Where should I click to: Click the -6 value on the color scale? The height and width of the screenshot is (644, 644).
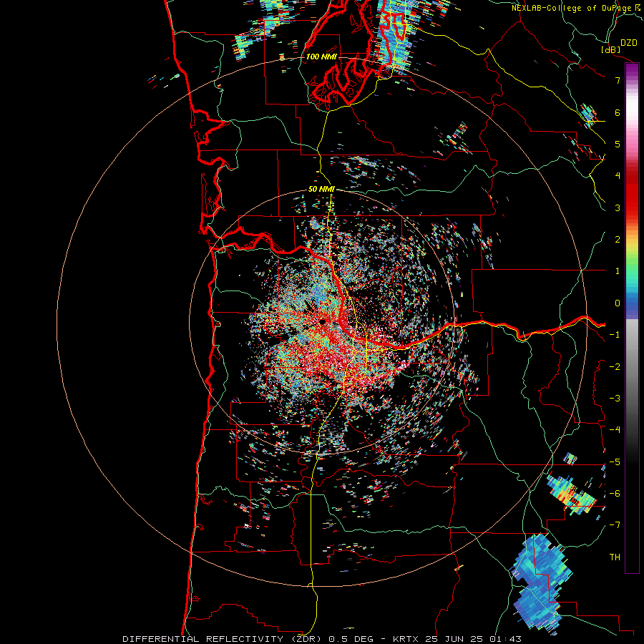pos(615,493)
